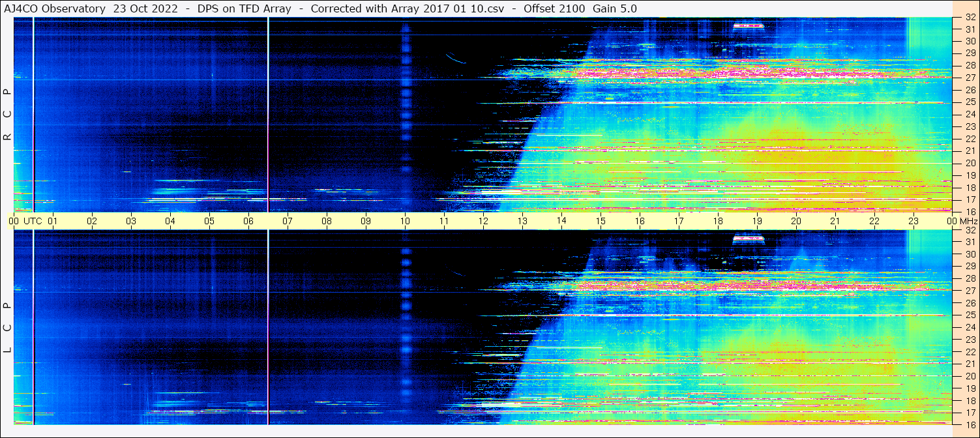Viewport: 980px width, 438px height.
Task: Select the 06 hour tick on the time axis
Action: coord(248,221)
